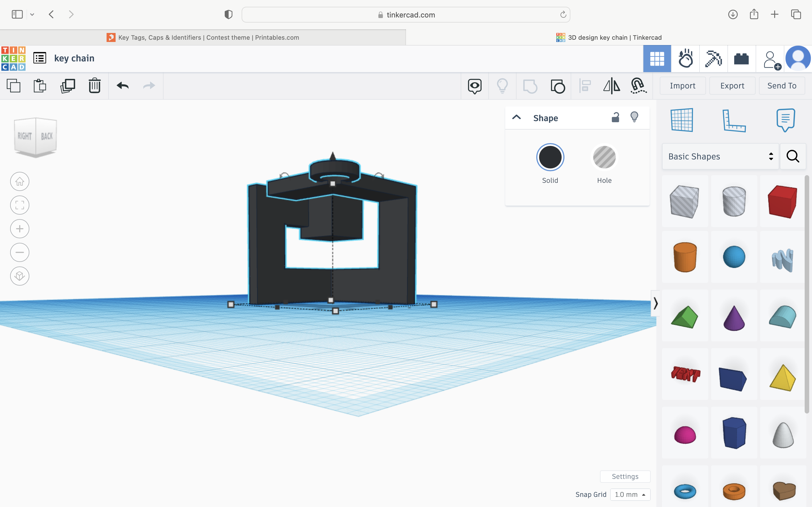Collapse the Shape panel chevron
The width and height of the screenshot is (812, 507).
[x=517, y=117]
